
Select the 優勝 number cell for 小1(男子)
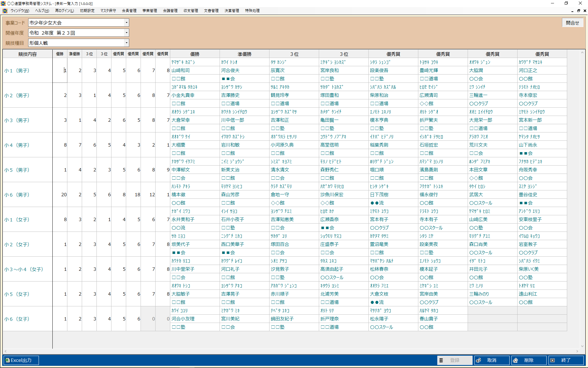60,71
